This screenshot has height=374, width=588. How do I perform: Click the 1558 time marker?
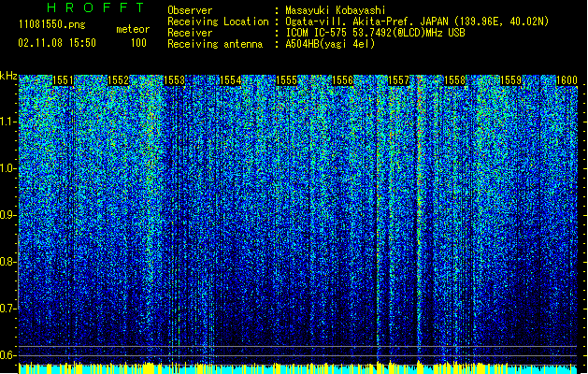(x=455, y=80)
